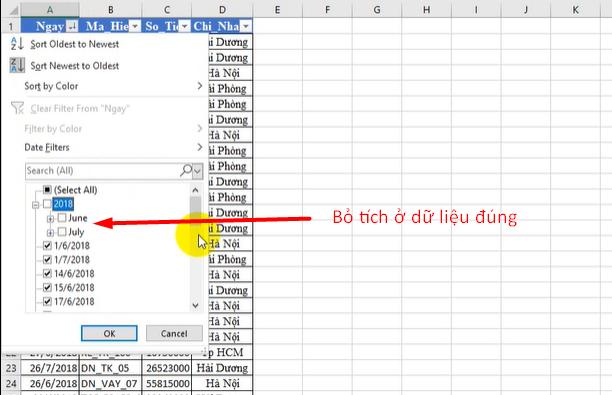Click the Cancel button
This screenshot has height=395, width=612.
coord(174,333)
